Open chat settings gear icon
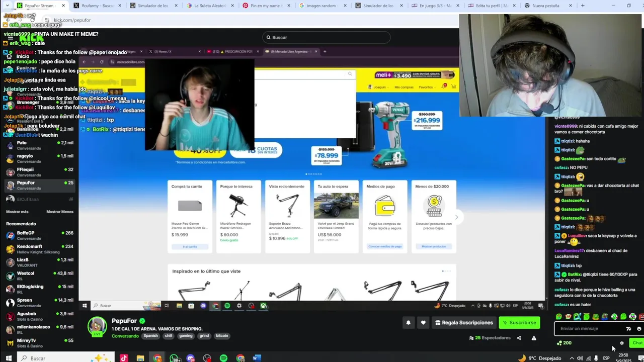This screenshot has width=644, height=362. (x=622, y=343)
